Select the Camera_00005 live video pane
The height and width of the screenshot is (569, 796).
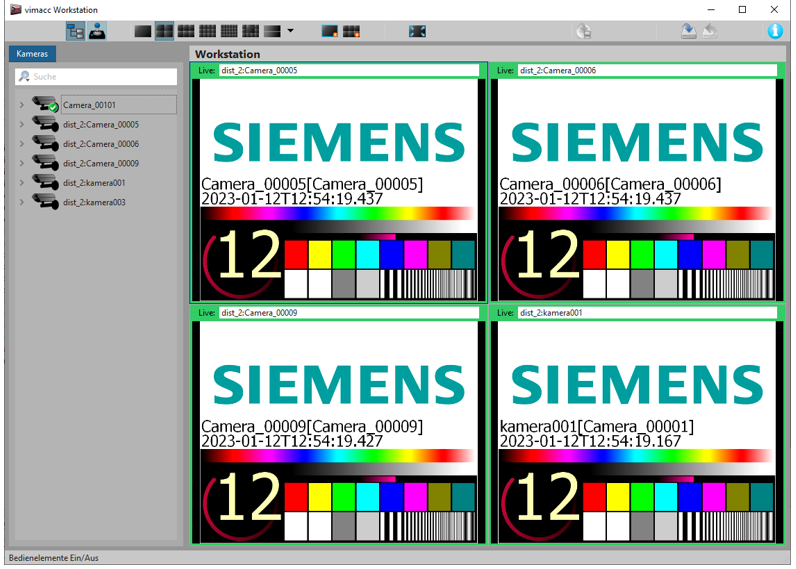(339, 189)
